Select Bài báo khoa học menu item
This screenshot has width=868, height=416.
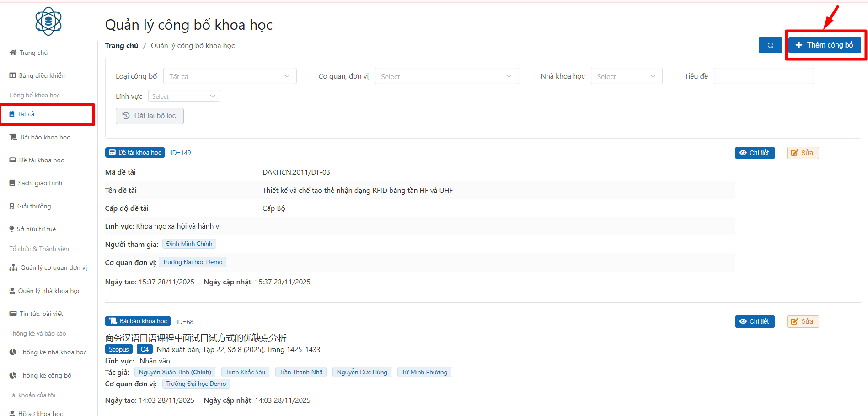click(45, 138)
